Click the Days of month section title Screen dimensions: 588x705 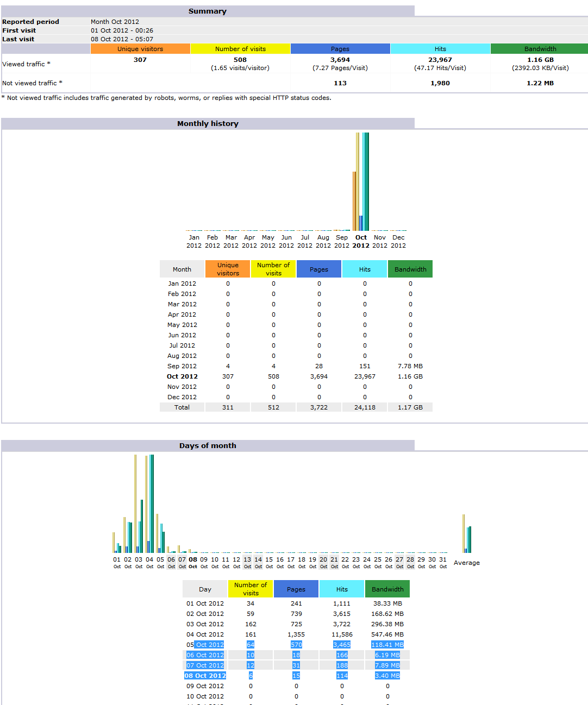click(208, 446)
